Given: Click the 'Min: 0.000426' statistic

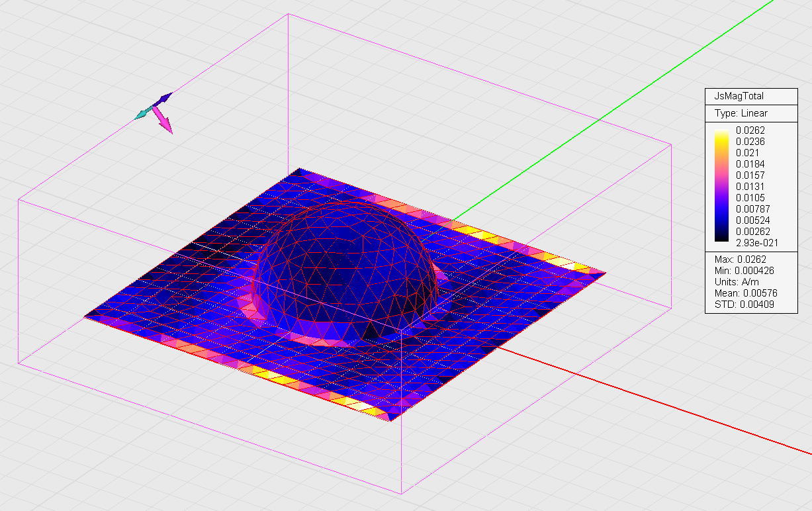Looking at the screenshot, I should click(x=744, y=271).
